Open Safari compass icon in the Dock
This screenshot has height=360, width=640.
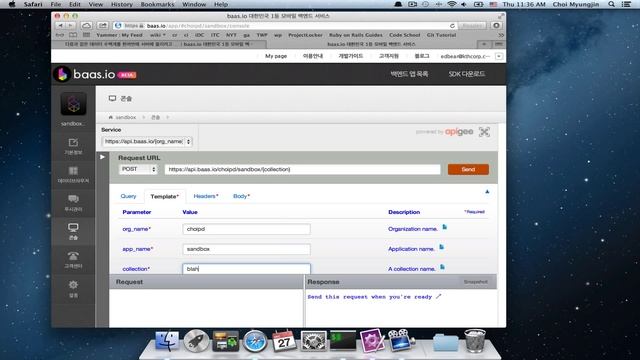[255, 340]
